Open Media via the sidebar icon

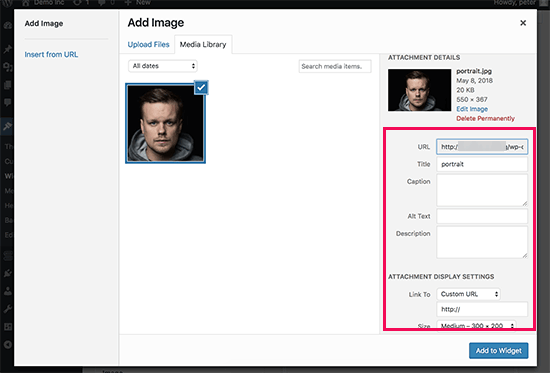[x=7, y=67]
